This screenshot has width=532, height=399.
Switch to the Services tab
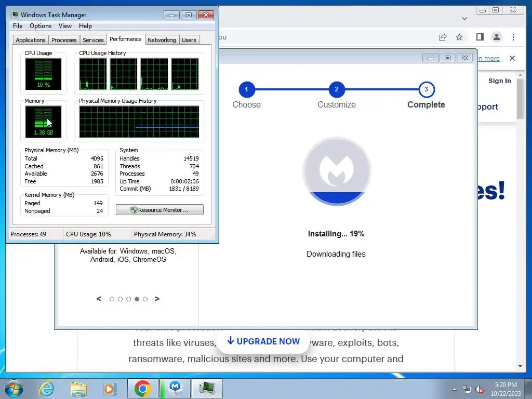pyautogui.click(x=93, y=40)
